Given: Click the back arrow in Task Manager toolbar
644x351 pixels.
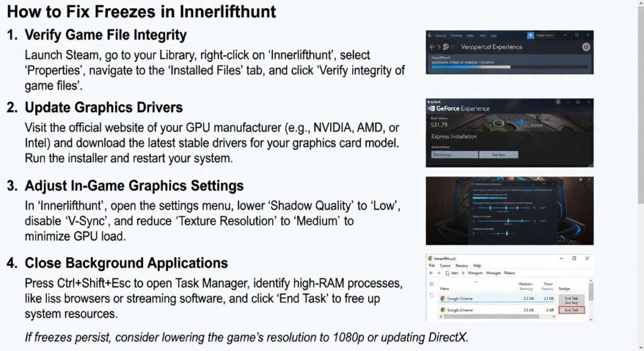Looking at the screenshot, I should (432, 274).
